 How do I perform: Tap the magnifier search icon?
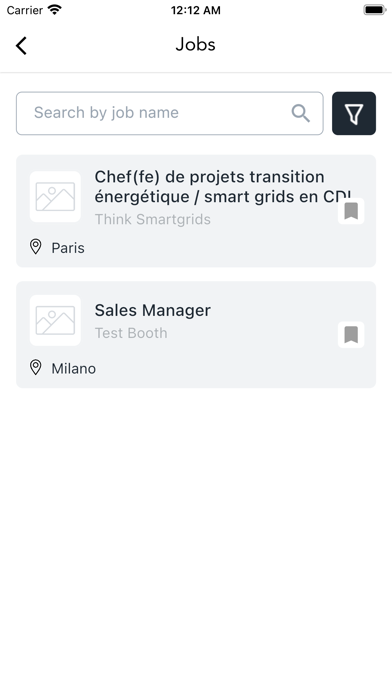coord(301,113)
